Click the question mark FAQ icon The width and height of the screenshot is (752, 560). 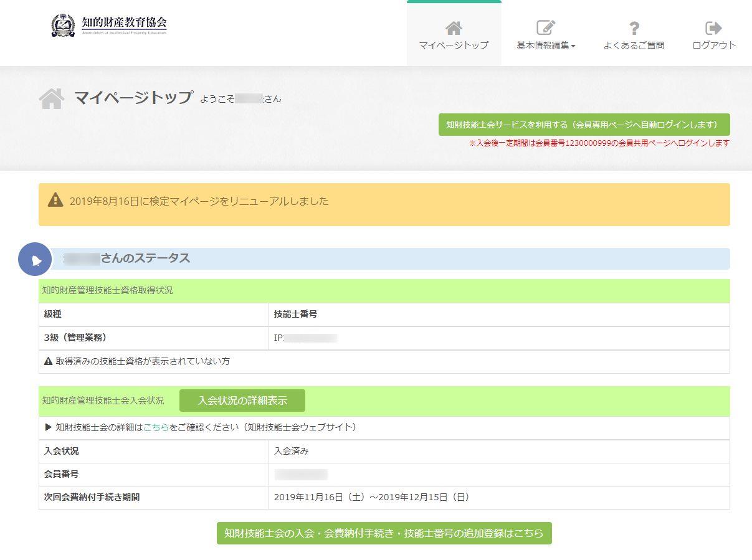(x=634, y=28)
